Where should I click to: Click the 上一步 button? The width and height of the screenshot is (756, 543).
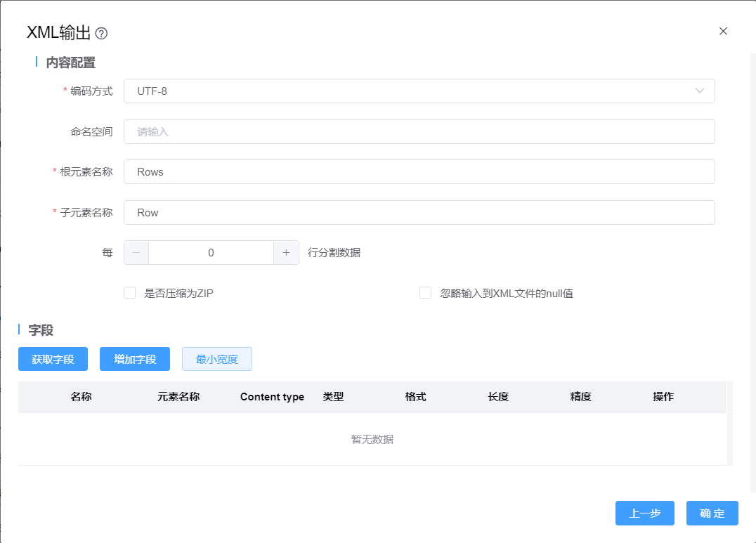tap(644, 513)
